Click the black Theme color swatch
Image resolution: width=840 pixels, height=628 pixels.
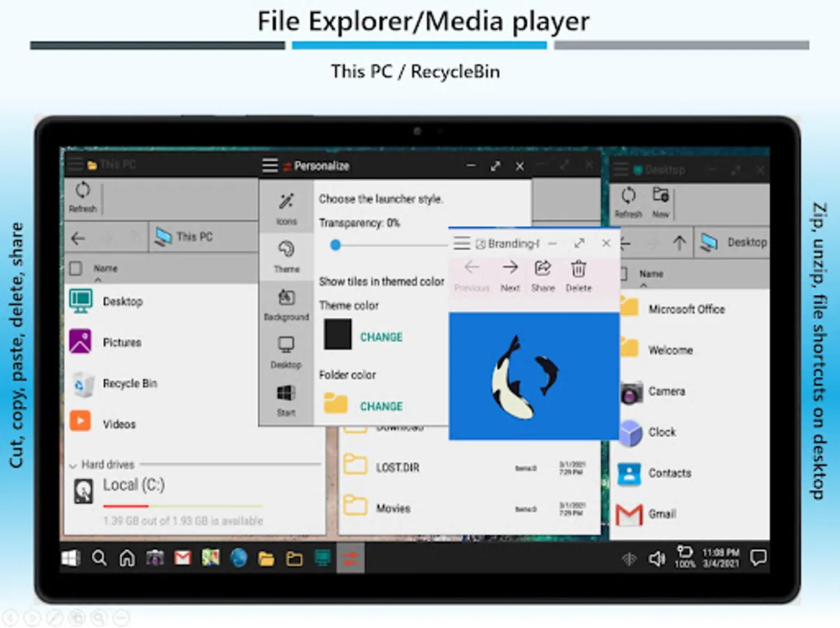point(338,335)
